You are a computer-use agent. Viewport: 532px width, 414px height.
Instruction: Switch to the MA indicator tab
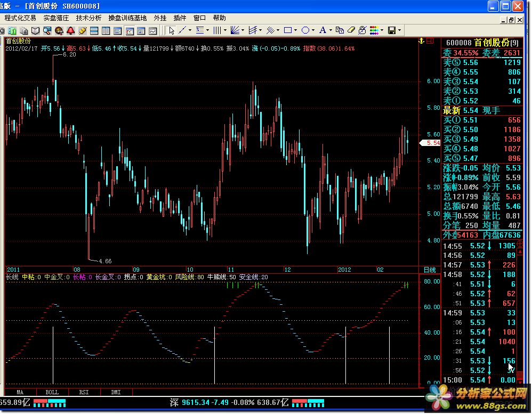tap(20, 392)
